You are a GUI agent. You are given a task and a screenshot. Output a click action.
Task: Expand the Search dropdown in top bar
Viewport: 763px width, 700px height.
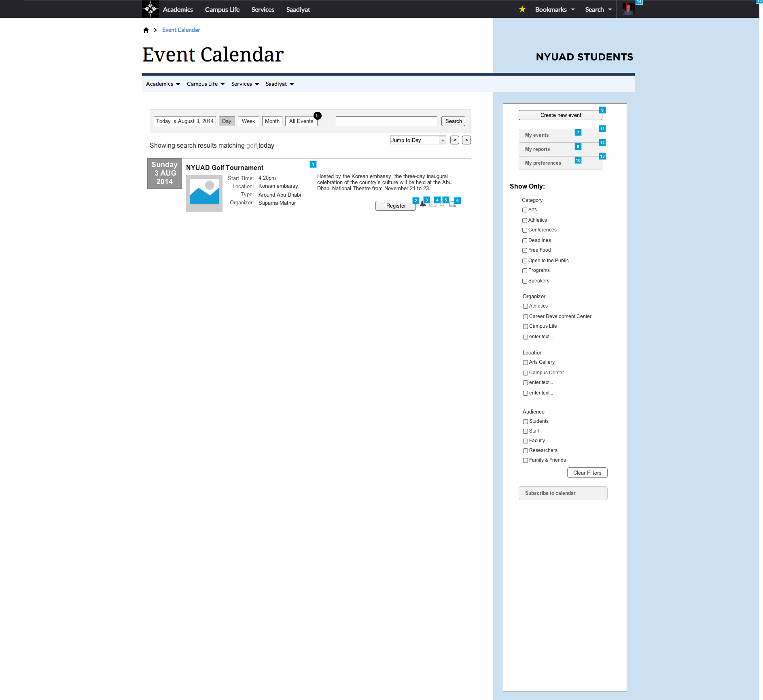(598, 9)
